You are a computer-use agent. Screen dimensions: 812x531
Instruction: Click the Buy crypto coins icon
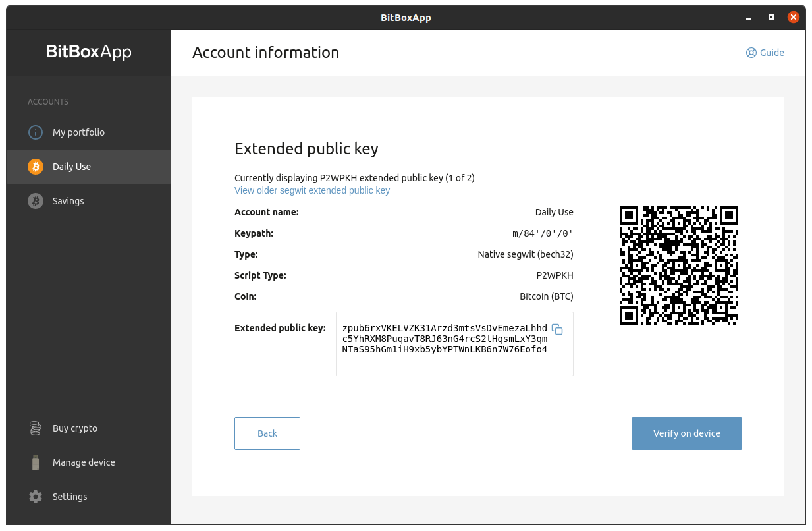click(x=36, y=428)
